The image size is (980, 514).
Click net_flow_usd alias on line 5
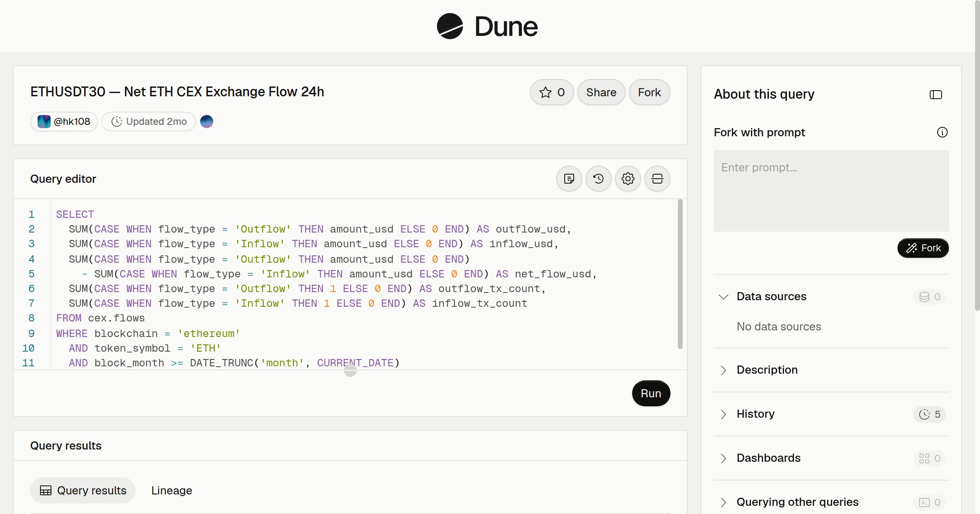(x=553, y=274)
